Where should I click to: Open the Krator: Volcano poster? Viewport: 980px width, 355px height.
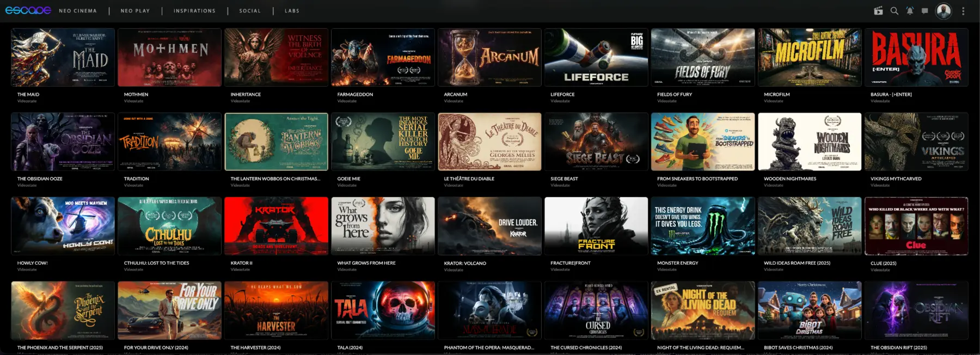(x=490, y=226)
